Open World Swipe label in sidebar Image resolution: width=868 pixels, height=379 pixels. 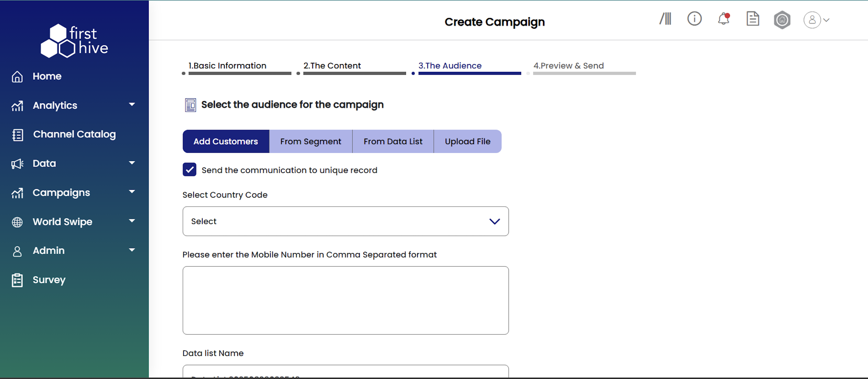point(62,222)
